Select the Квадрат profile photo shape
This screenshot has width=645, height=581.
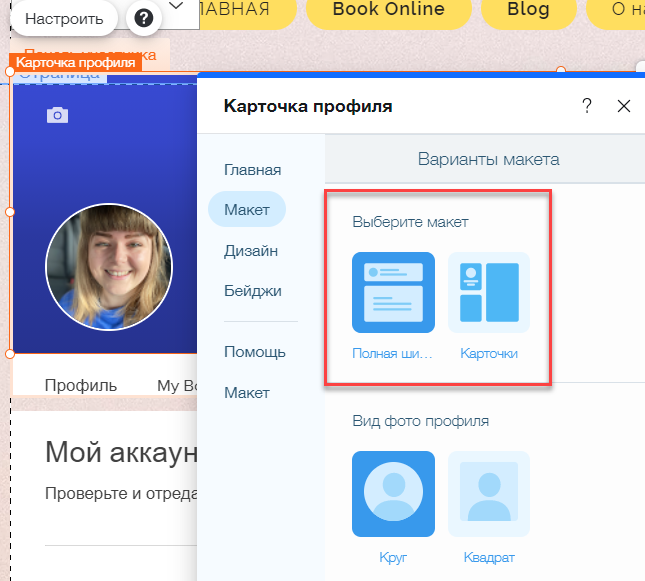(x=489, y=494)
